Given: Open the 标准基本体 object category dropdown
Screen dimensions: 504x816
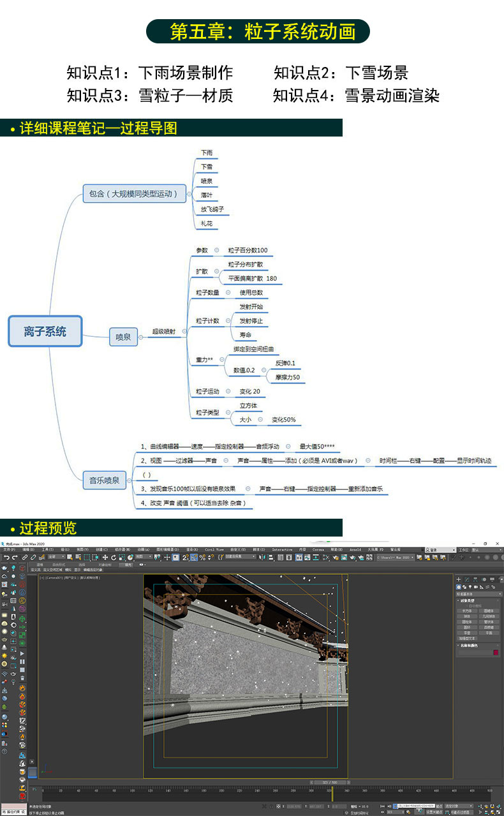Looking at the screenshot, I should coord(479,594).
